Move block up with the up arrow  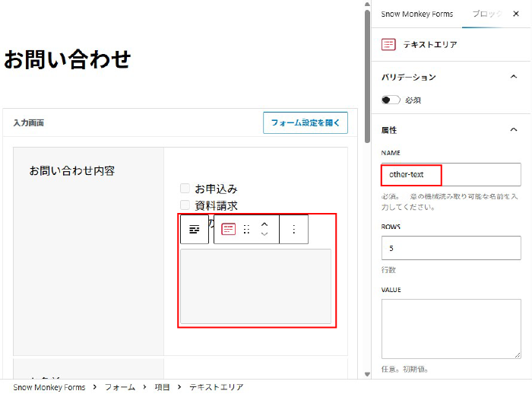coord(264,224)
